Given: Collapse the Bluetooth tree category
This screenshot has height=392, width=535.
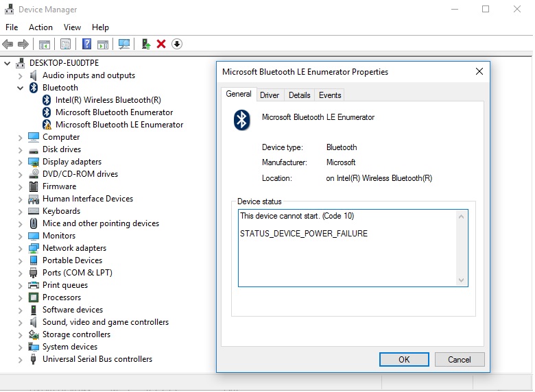Looking at the screenshot, I should [19, 88].
